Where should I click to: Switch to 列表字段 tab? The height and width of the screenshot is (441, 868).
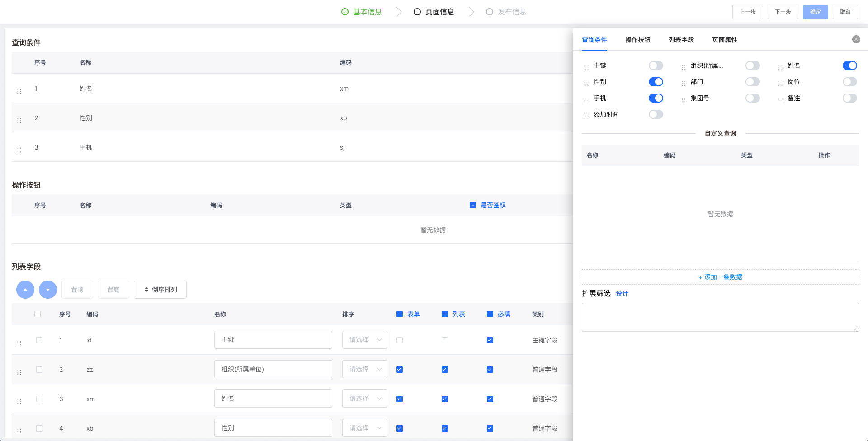tap(681, 40)
